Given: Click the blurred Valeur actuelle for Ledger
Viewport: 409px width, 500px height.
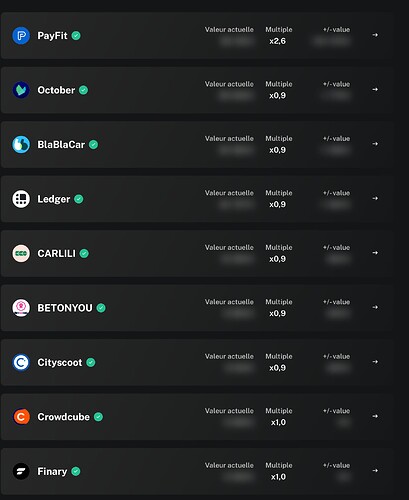Looking at the screenshot, I should [236, 204].
